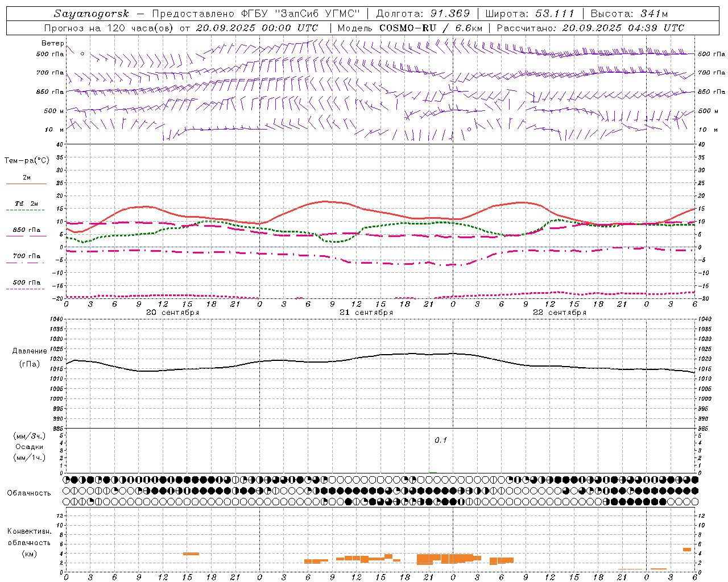Screen dimensions: 728x582
Task: Click the 'Облачность' cloud cover row label
Action: [x=29, y=493]
